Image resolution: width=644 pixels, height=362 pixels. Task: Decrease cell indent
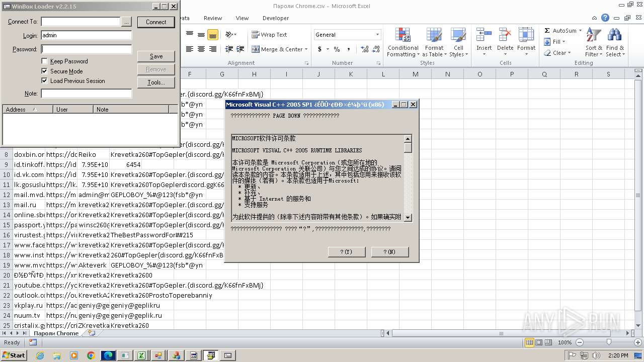point(229,49)
